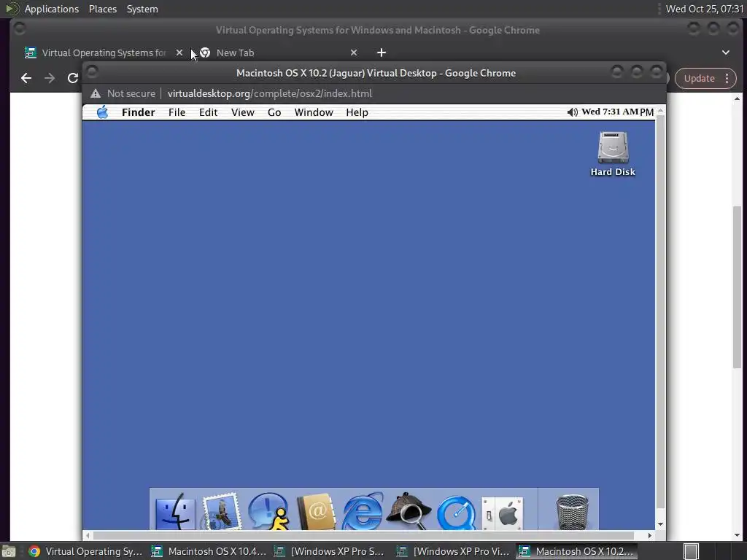Image resolution: width=747 pixels, height=560 pixels.
Task: Open the Go menu in Finder
Action: click(274, 112)
